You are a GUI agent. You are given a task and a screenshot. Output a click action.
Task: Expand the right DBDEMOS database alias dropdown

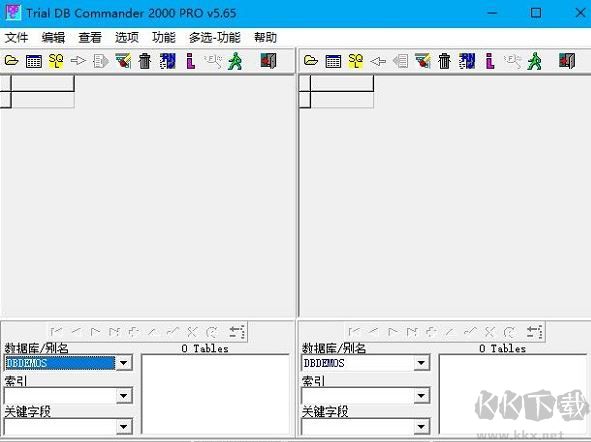coord(421,363)
